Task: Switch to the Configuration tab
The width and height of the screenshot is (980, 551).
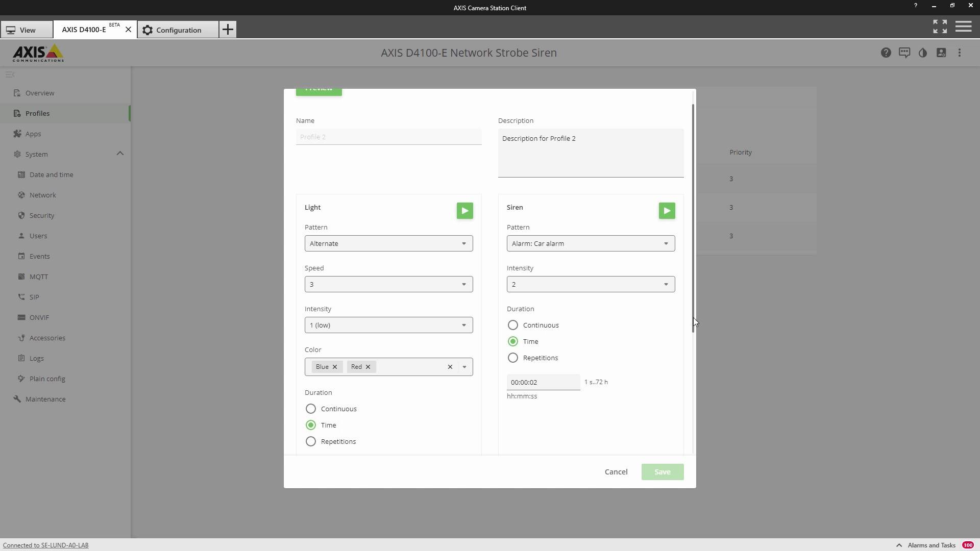Action: [178, 30]
